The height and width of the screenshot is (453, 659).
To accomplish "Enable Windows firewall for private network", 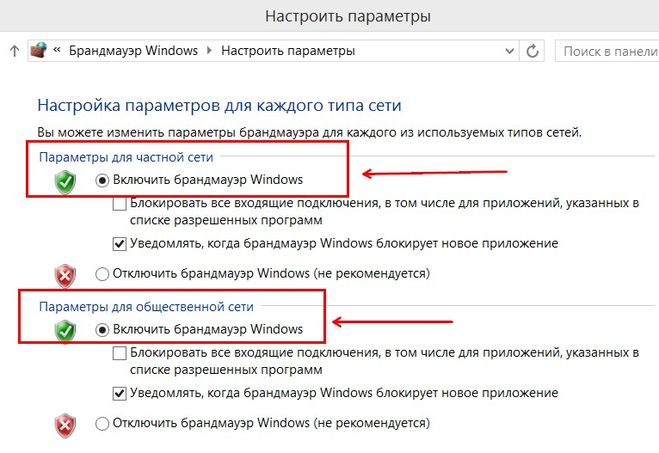I will (x=102, y=180).
